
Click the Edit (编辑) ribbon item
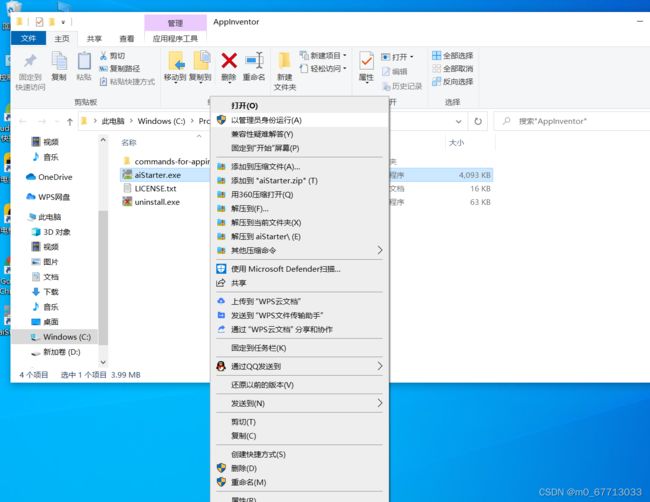click(394, 71)
